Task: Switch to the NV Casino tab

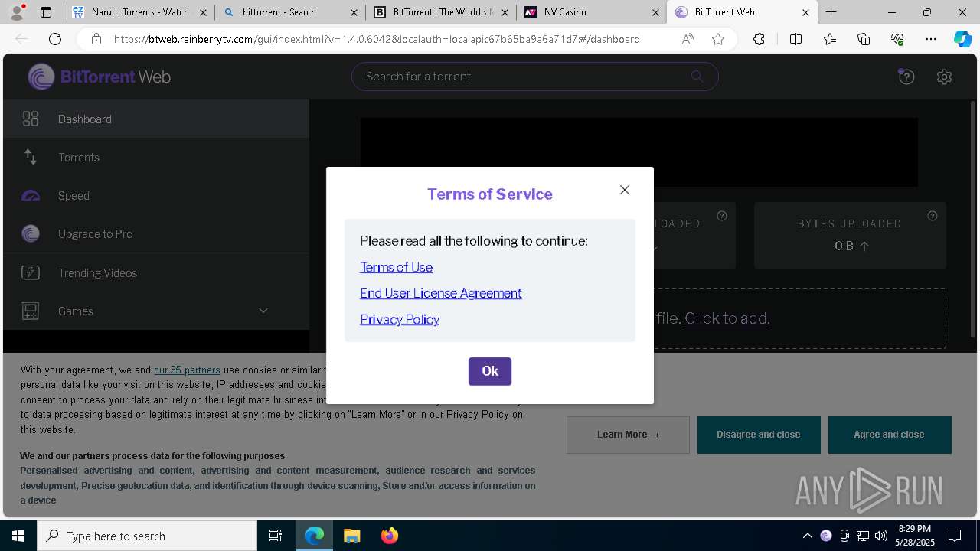Action: tap(592, 12)
